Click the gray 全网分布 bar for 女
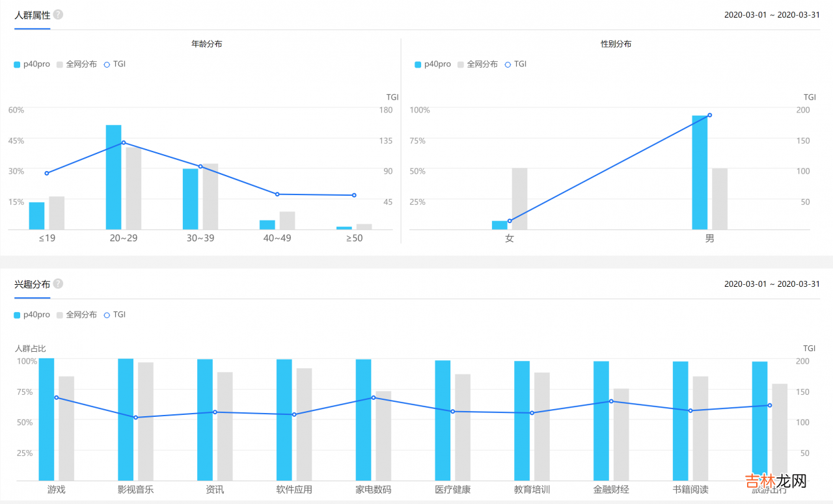Viewport: 833px width, 504px height. 519,199
